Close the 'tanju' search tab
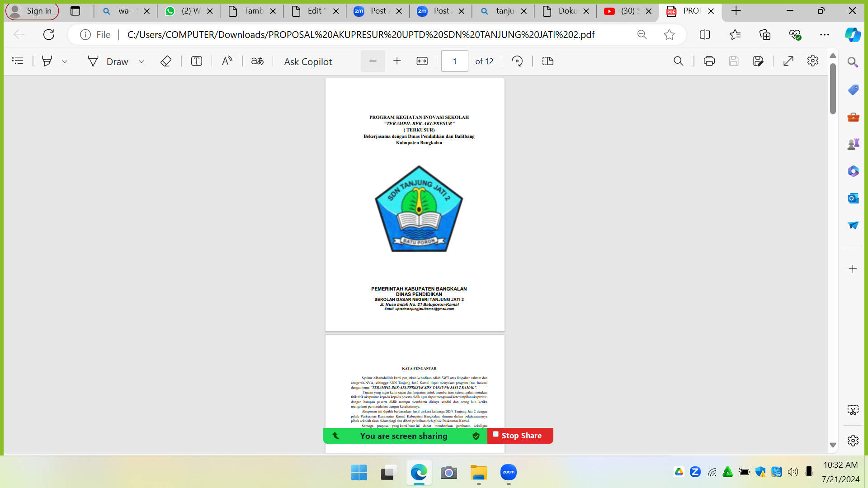868x488 pixels. coord(524,11)
